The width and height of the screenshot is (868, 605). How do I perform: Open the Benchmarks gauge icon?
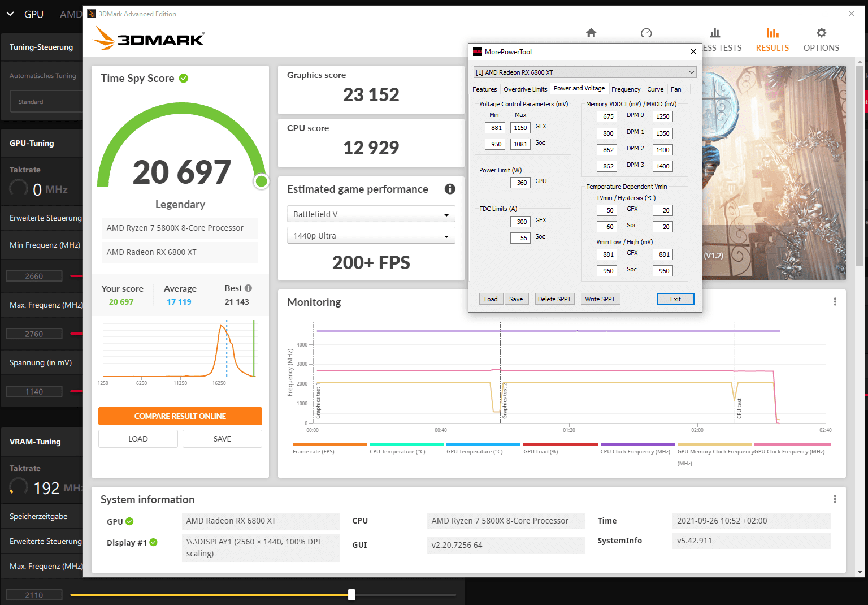point(646,33)
